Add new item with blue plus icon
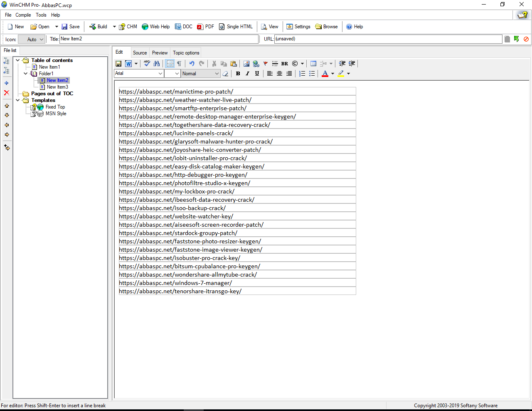The height and width of the screenshot is (411, 532). tap(7, 83)
